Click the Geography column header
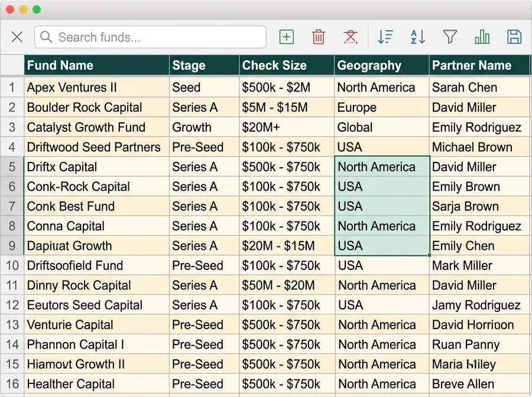This screenshot has height=397, width=532. [x=382, y=65]
